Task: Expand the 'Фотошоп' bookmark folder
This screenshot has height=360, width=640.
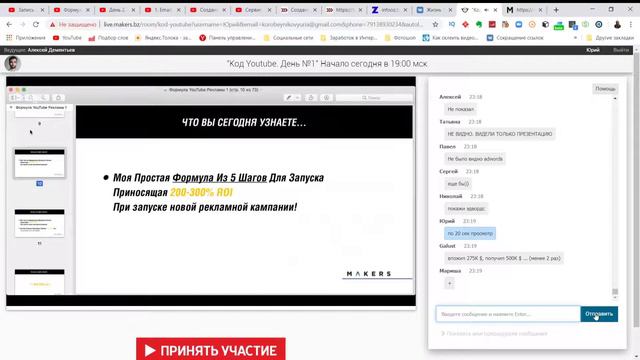Action: pyautogui.click(x=400, y=38)
